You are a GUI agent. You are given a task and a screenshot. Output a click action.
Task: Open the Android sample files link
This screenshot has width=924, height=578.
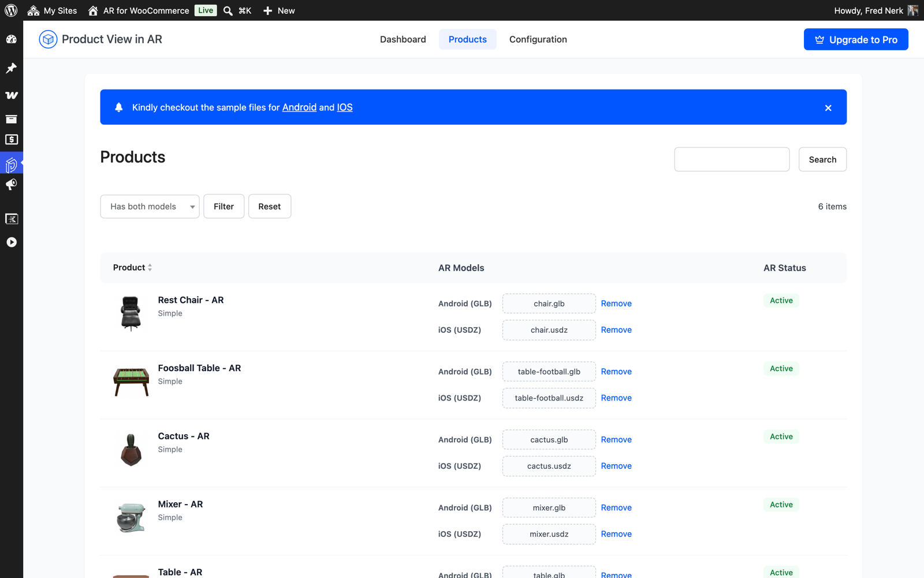coord(299,108)
